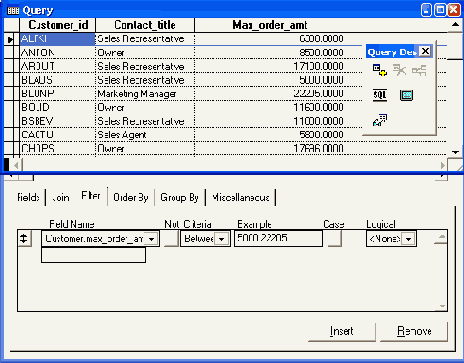Click the Add Table icon in Query Designer toolbar
The width and height of the screenshot is (464, 363).
[x=380, y=70]
